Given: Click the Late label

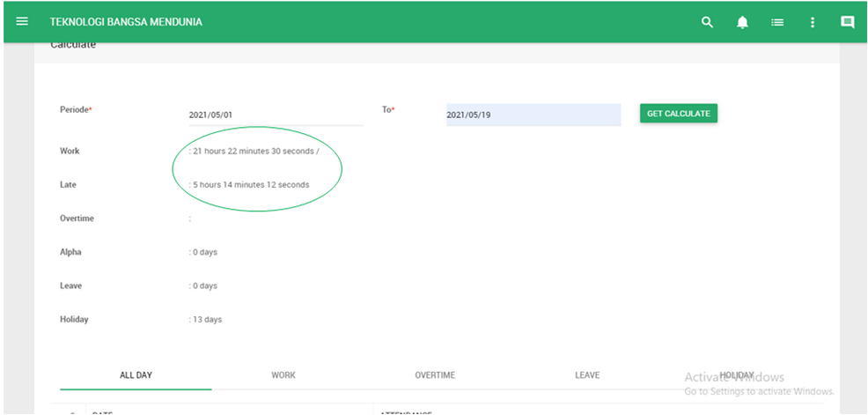Looking at the screenshot, I should (x=68, y=184).
